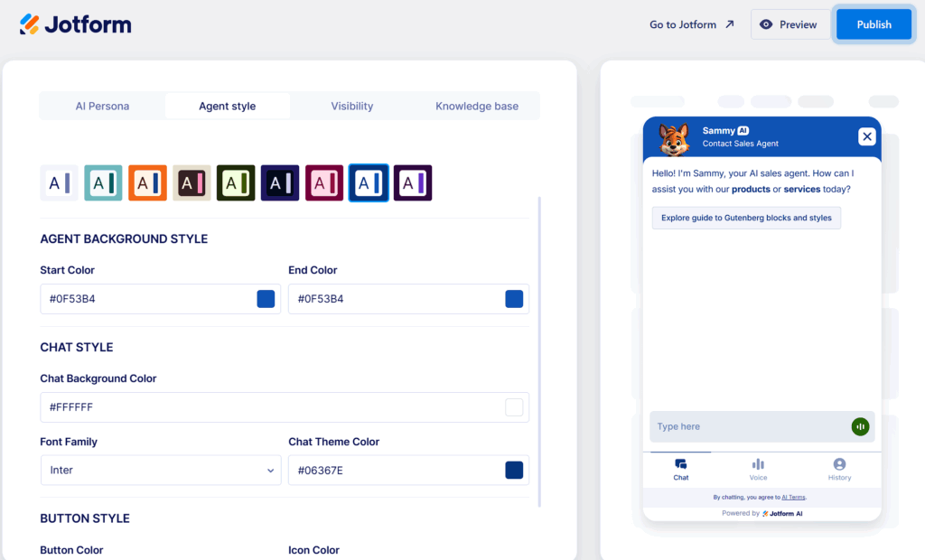The width and height of the screenshot is (925, 560).
Task: Click the Publish button
Action: pos(874,24)
